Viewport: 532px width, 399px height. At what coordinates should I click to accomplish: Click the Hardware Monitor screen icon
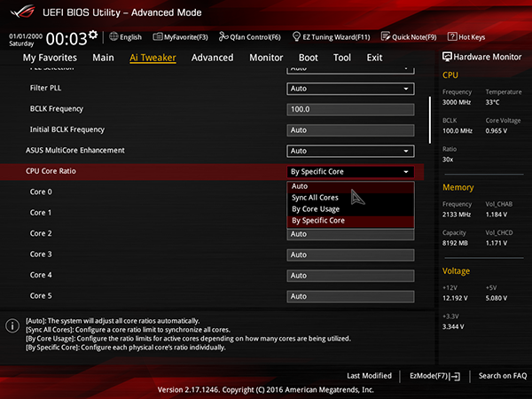447,57
